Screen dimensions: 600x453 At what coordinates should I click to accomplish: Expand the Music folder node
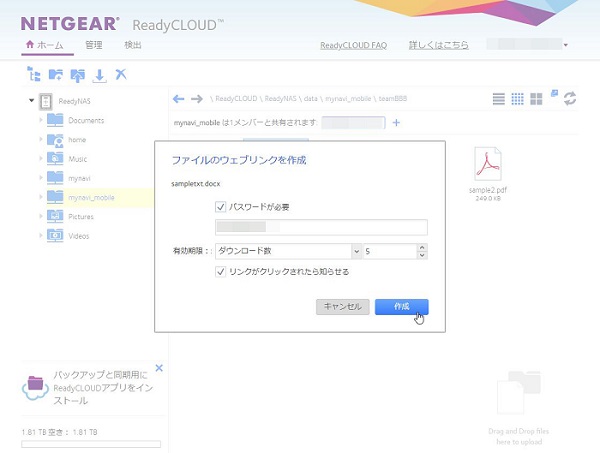point(41,158)
